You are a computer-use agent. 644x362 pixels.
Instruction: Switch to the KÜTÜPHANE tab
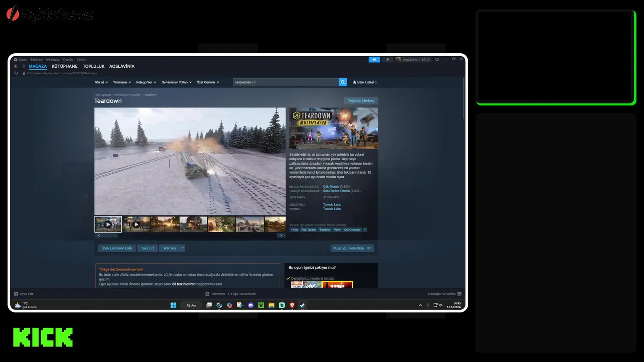pyautogui.click(x=65, y=66)
